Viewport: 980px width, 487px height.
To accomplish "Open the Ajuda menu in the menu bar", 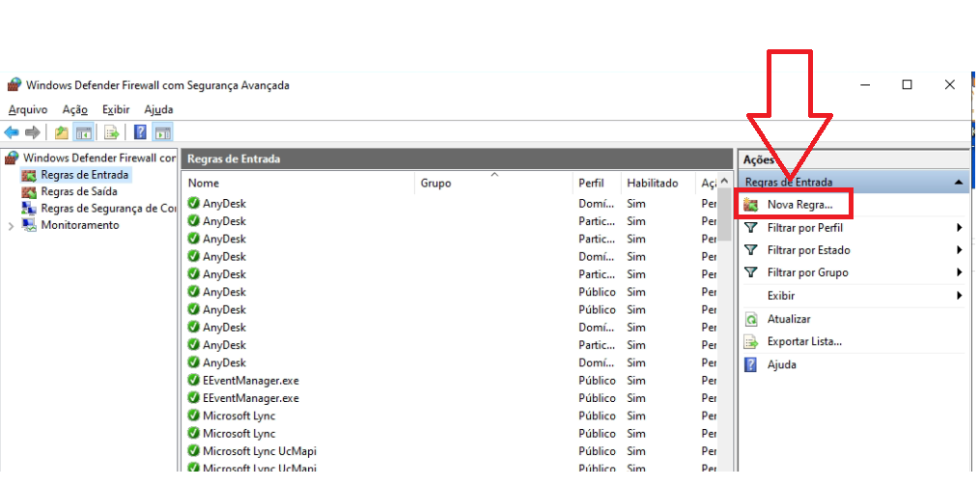I will (158, 109).
